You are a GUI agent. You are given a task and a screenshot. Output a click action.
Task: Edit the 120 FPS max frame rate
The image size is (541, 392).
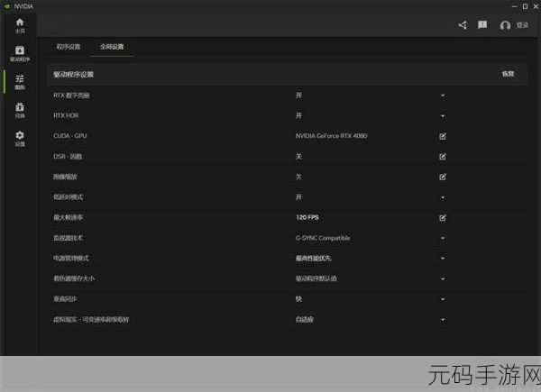(x=443, y=218)
